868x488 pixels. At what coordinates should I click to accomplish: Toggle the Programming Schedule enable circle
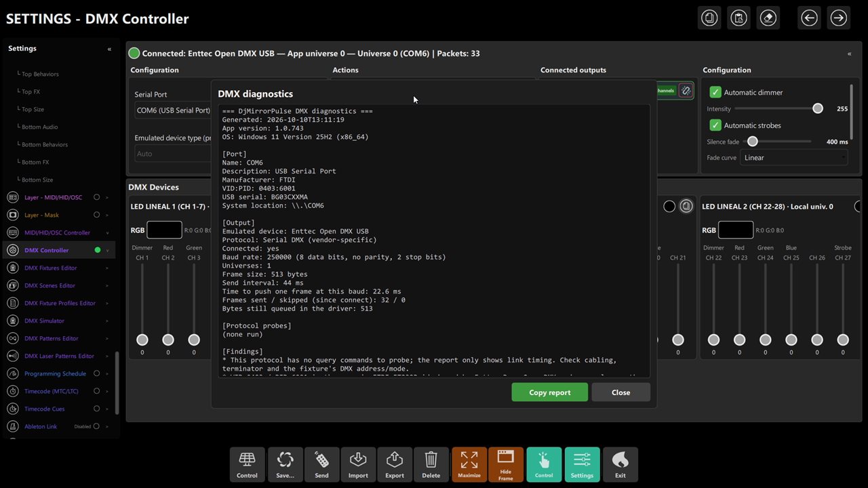[96, 373]
